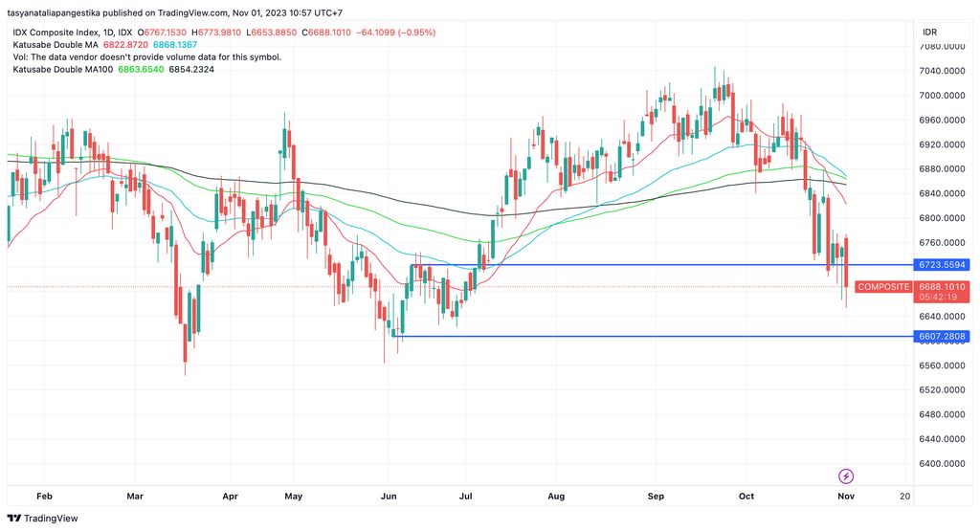This screenshot has height=531, width=980.
Task: Click the 7000.0000 price scale label
Action: pos(942,95)
